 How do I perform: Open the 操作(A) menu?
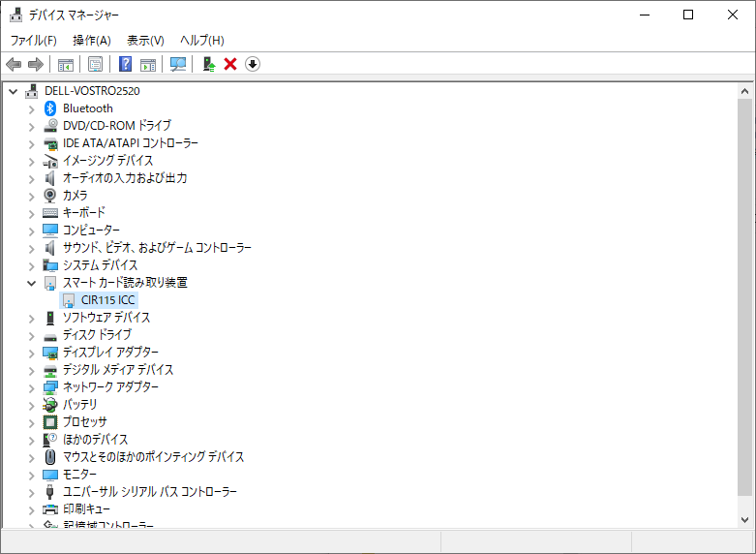point(92,40)
